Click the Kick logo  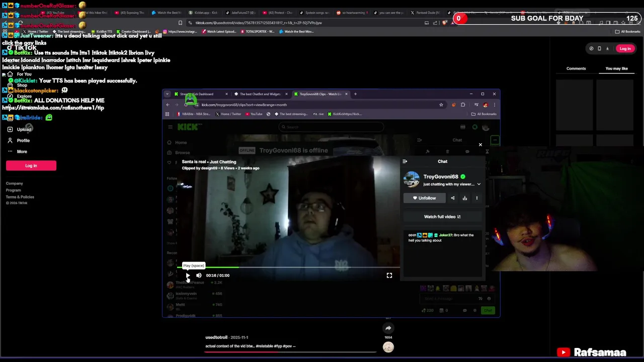click(x=189, y=127)
